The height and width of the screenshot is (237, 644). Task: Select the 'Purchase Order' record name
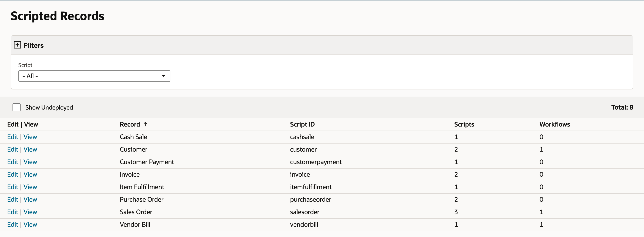(142, 199)
